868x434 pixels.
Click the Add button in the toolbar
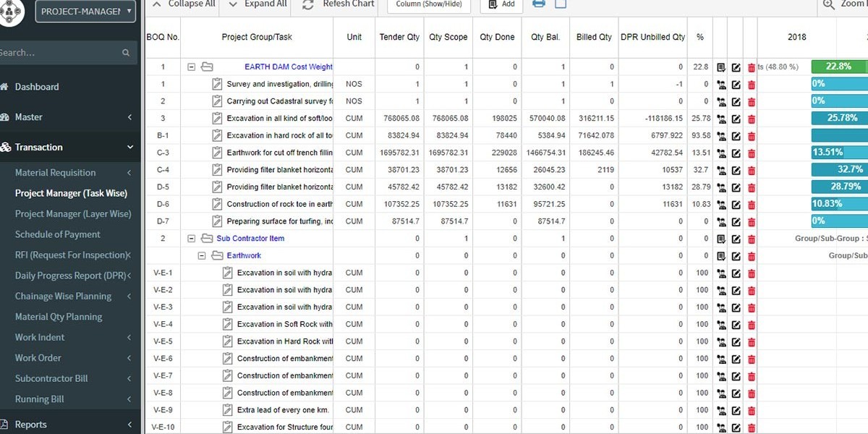(x=501, y=5)
